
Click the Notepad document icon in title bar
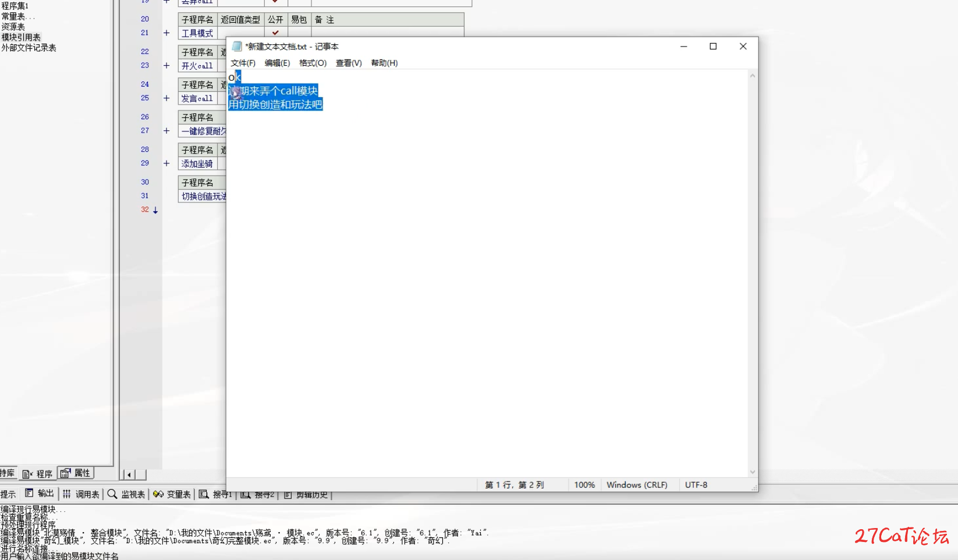point(237,47)
